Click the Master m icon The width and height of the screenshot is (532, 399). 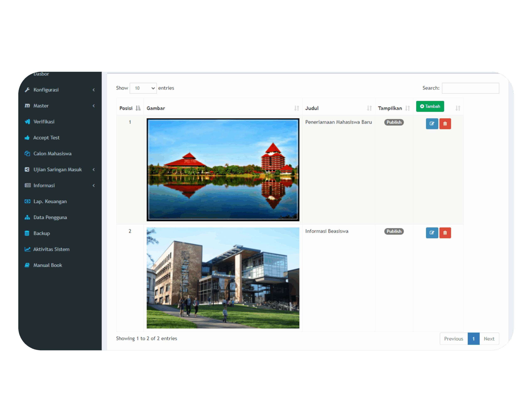click(x=27, y=106)
